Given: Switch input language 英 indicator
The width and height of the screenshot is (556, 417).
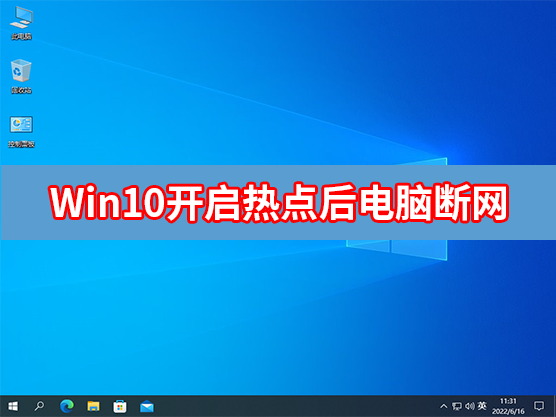Looking at the screenshot, I should [x=482, y=405].
